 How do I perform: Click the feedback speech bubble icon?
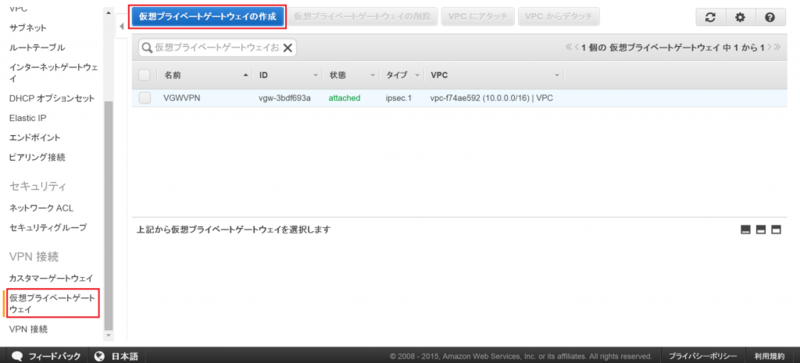point(18,356)
